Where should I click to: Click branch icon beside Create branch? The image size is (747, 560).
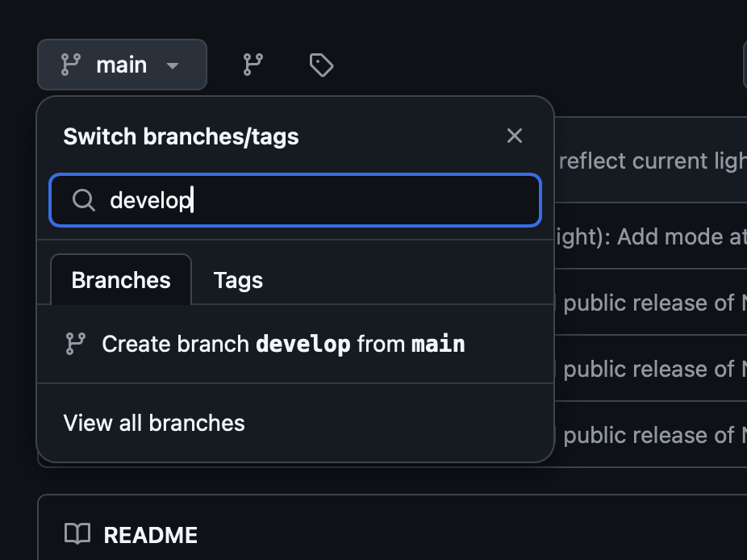pos(75,344)
